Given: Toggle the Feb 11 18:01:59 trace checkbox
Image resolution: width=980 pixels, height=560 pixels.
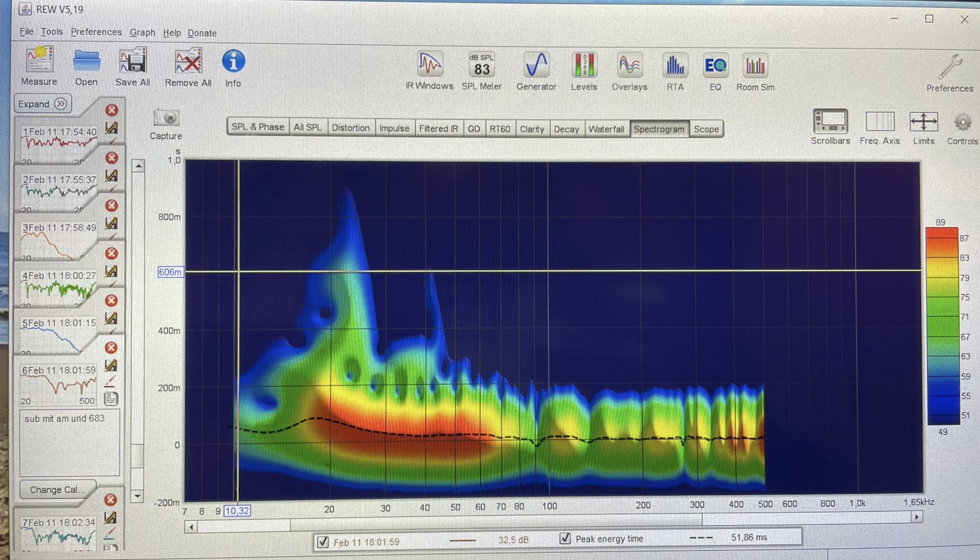Looking at the screenshot, I should coord(323,541).
